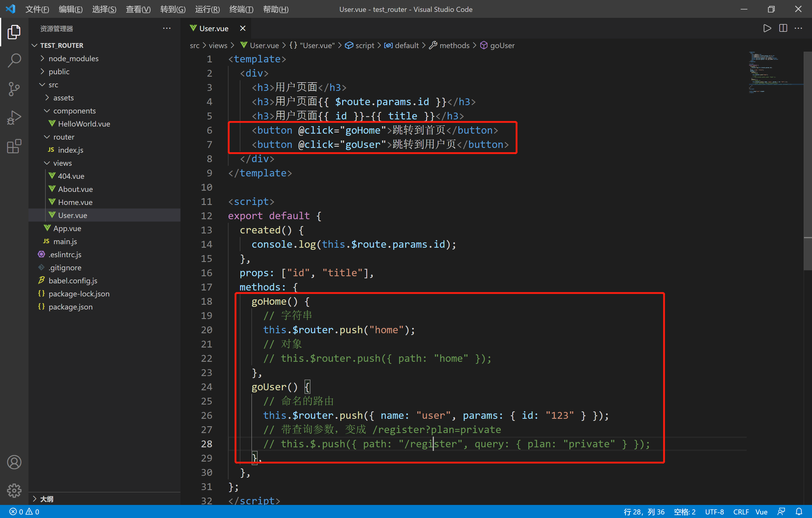Expand the node_modules folder
This screenshot has height=518, width=812.
(x=74, y=59)
